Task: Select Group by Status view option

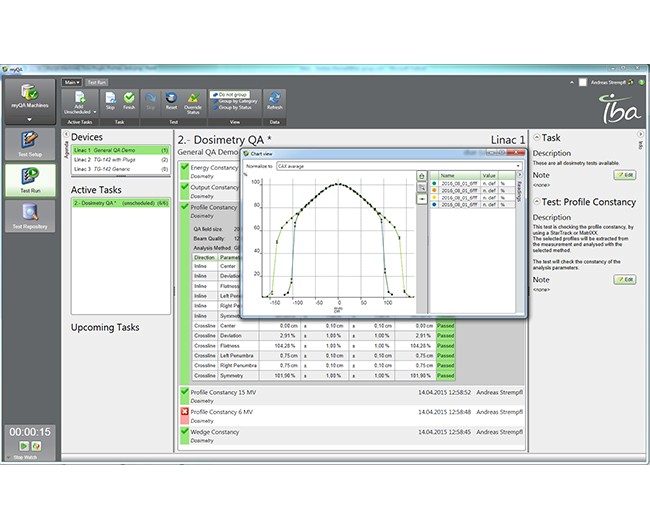Action: coord(233,107)
